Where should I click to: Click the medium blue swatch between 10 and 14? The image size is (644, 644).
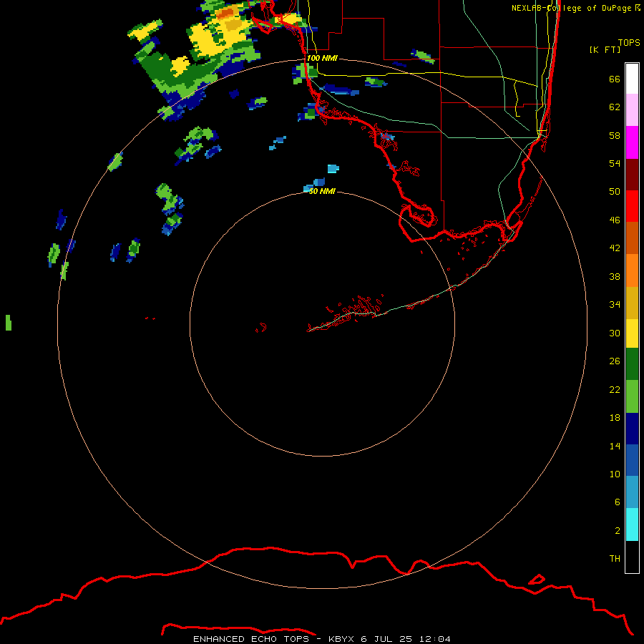click(632, 460)
